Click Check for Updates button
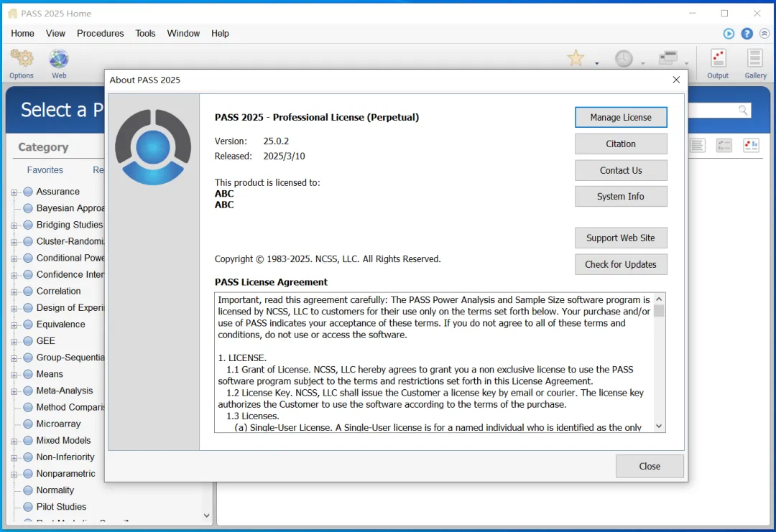The height and width of the screenshot is (532, 776). pyautogui.click(x=621, y=264)
